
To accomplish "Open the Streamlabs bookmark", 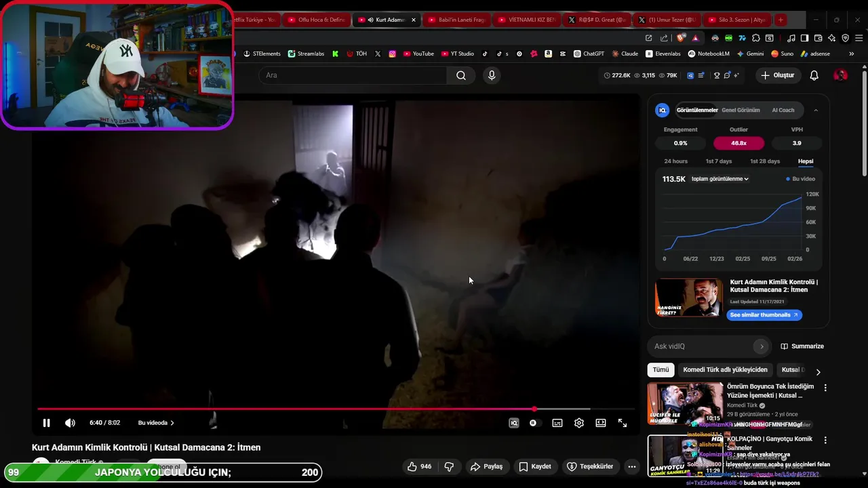I will (x=306, y=54).
